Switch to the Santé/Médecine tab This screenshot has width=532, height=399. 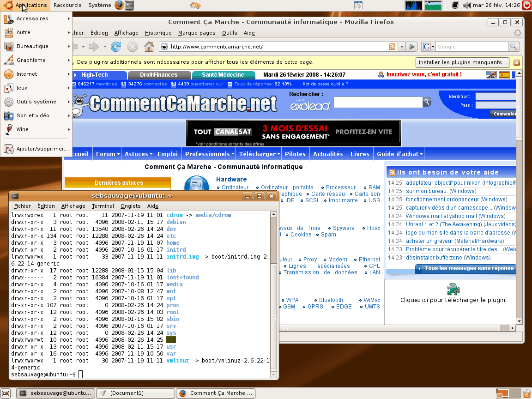click(223, 75)
